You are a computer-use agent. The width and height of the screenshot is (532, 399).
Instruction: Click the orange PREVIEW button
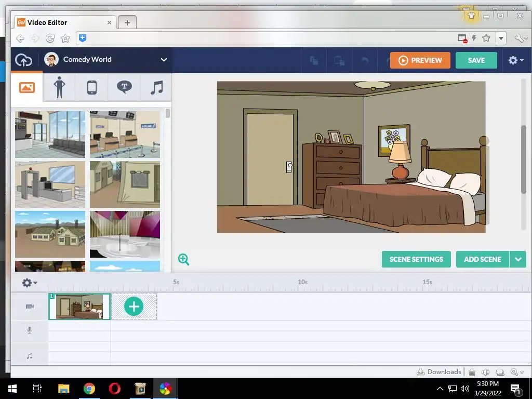(x=420, y=60)
